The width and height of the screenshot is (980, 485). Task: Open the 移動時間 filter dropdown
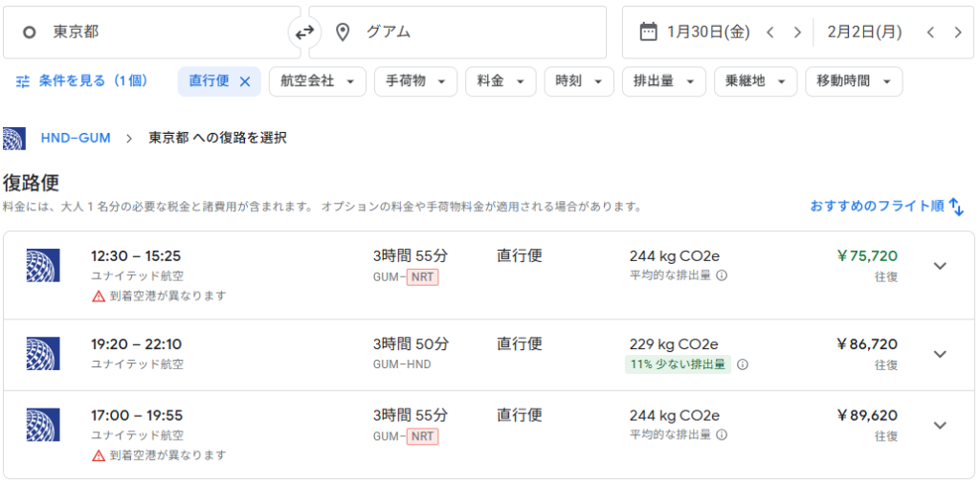pos(854,81)
